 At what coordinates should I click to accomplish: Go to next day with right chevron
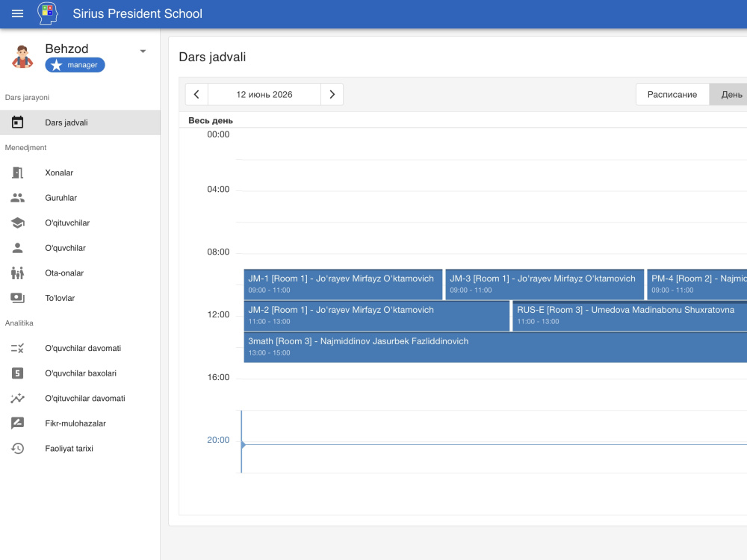pos(332,94)
